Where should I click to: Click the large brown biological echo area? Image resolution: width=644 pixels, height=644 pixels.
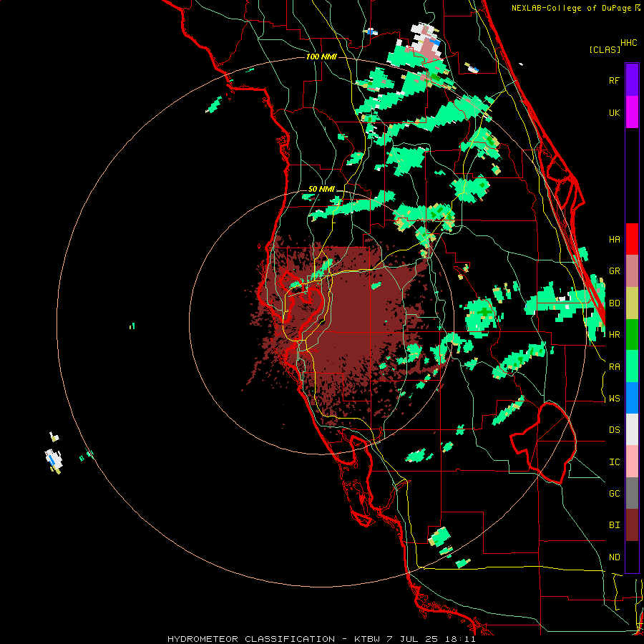353,324
